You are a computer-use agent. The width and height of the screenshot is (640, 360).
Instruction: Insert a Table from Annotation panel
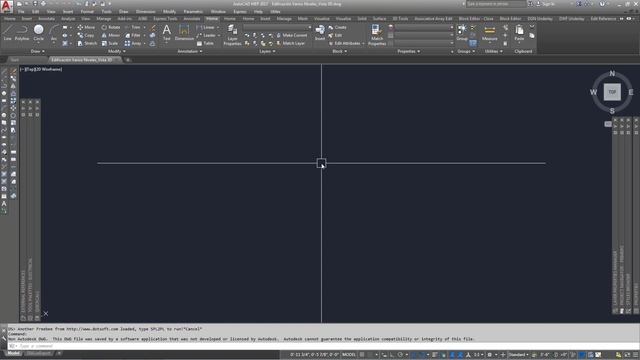[205, 43]
